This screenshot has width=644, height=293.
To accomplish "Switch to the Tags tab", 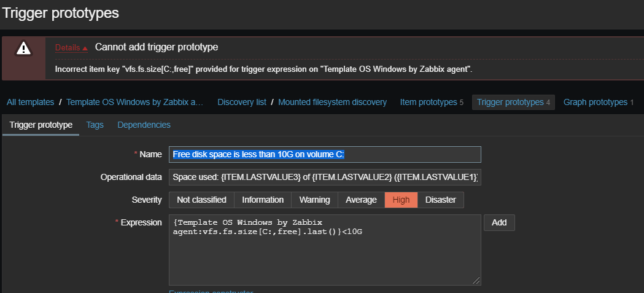I will (95, 125).
